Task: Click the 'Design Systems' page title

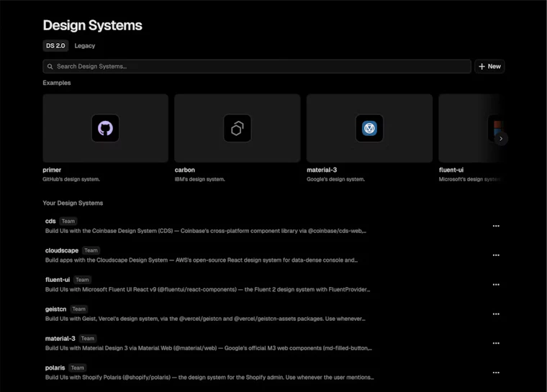Action: click(x=92, y=25)
